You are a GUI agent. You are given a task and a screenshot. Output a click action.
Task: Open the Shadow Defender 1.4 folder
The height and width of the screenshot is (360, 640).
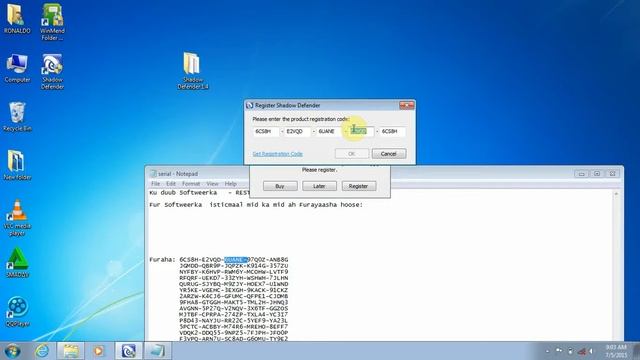(193, 71)
